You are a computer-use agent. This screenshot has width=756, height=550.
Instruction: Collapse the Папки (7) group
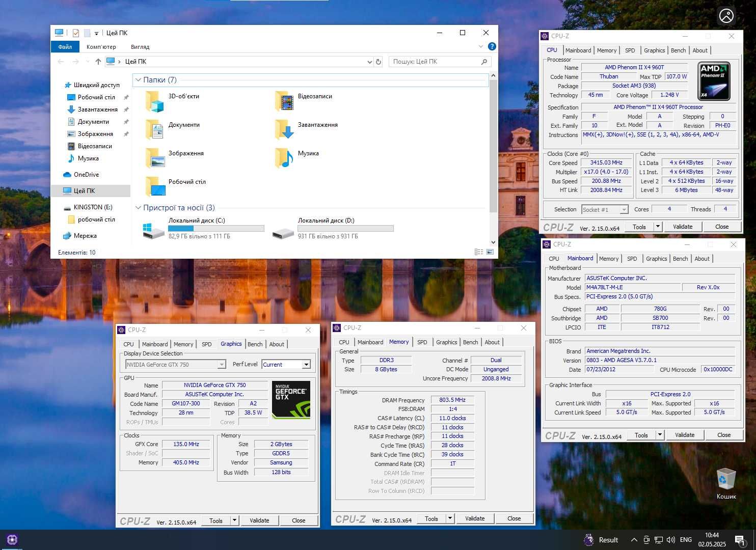[138, 80]
